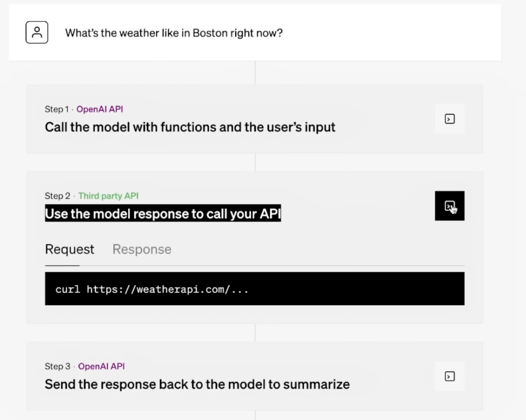Click the 'Step 2' label text
Viewport: 526px width, 420px height.
pyautogui.click(x=57, y=196)
